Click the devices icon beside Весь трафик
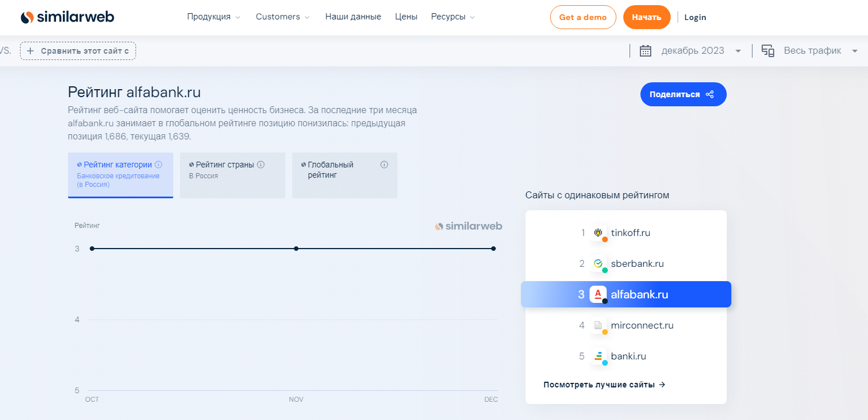The width and height of the screenshot is (868, 420). pos(768,51)
